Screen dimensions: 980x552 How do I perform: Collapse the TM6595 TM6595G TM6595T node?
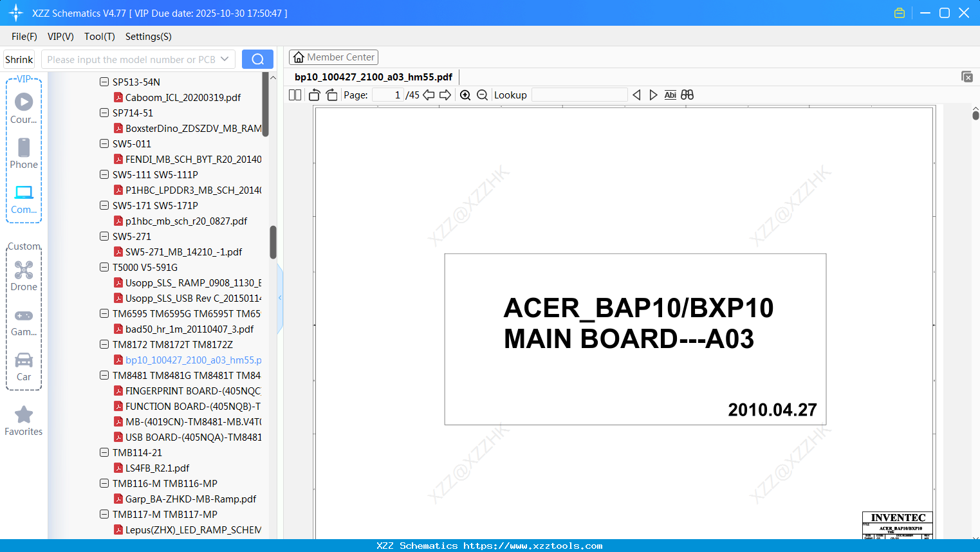pyautogui.click(x=104, y=313)
